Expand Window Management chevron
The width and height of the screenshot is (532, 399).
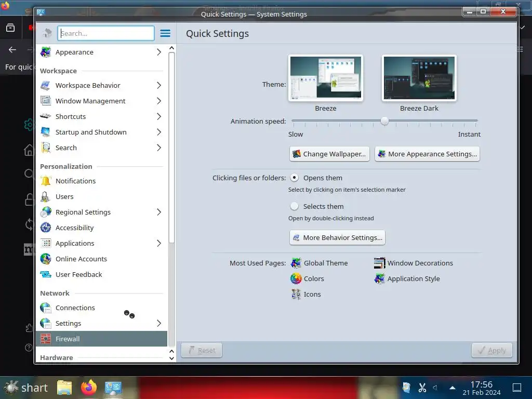click(159, 101)
